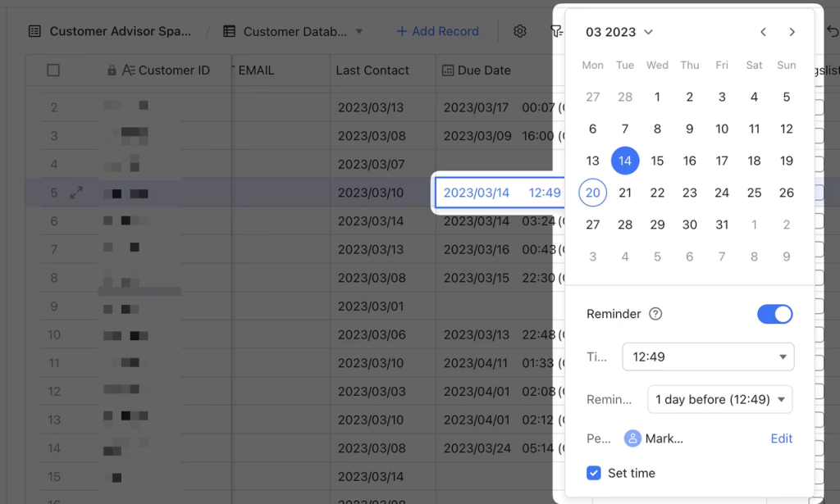Toggle the Reminder switch off
The image size is (840, 504).
pyautogui.click(x=774, y=314)
